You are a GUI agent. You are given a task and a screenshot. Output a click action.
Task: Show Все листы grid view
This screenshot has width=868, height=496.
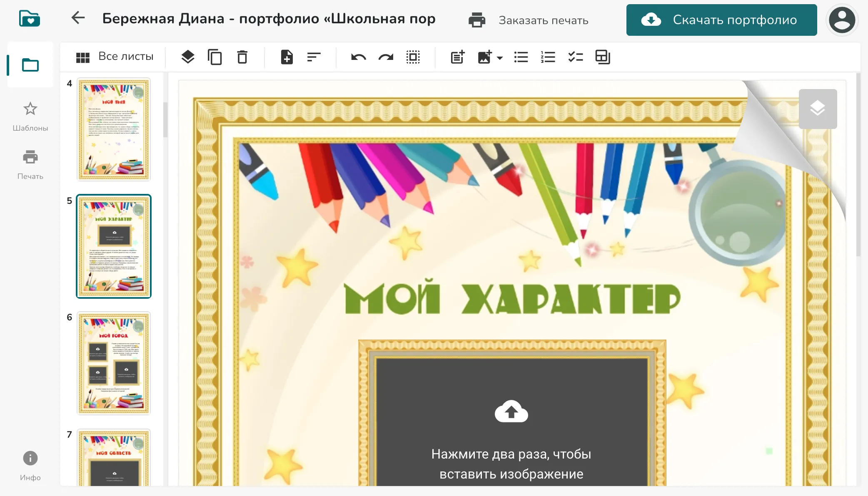pos(115,57)
